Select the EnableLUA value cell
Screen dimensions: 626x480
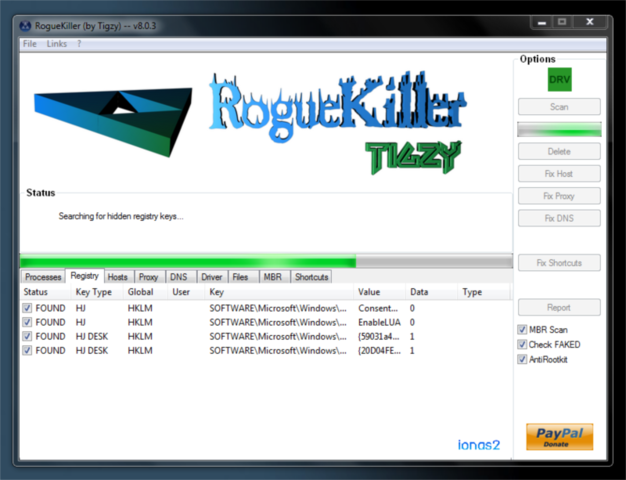[379, 322]
